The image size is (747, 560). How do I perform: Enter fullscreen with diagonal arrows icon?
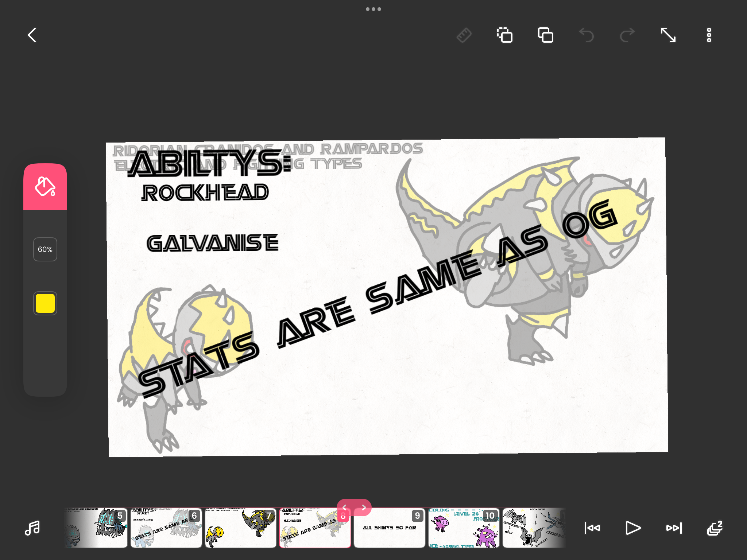click(668, 35)
